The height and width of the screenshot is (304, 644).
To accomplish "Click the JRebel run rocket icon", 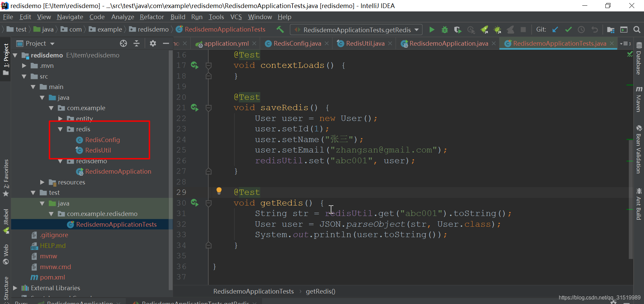I will click(484, 30).
